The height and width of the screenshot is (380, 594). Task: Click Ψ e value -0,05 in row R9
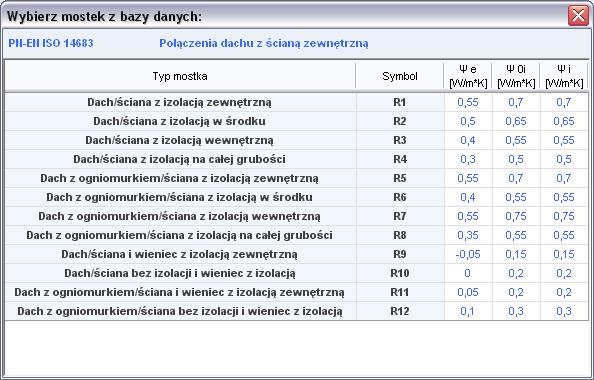[468, 254]
